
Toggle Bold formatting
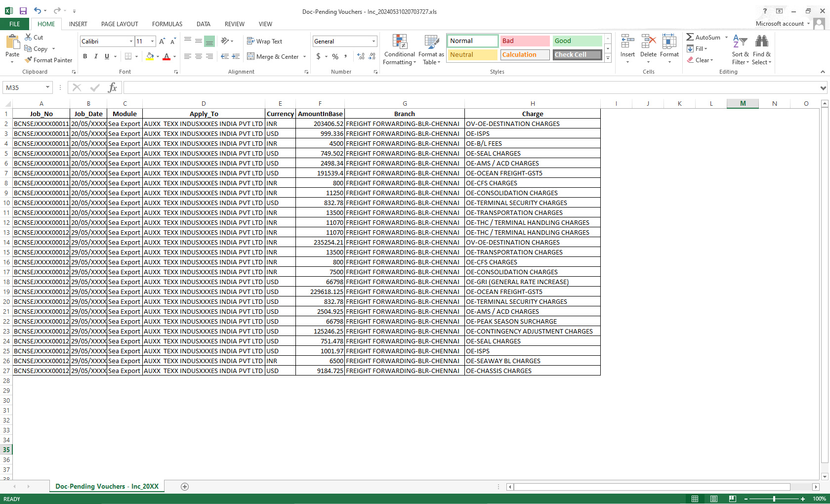point(85,56)
